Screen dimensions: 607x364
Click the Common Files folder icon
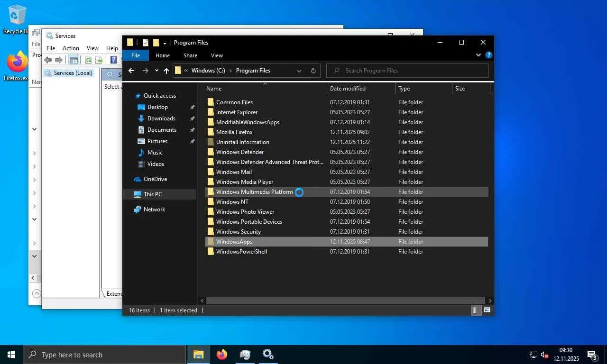pos(211,102)
